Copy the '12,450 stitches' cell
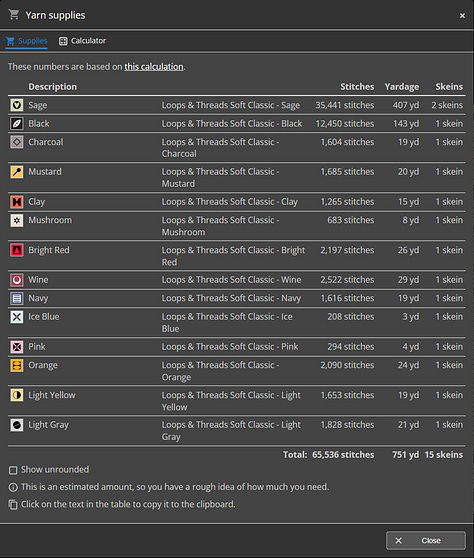Screen dimensions: 474x558 tap(345, 123)
